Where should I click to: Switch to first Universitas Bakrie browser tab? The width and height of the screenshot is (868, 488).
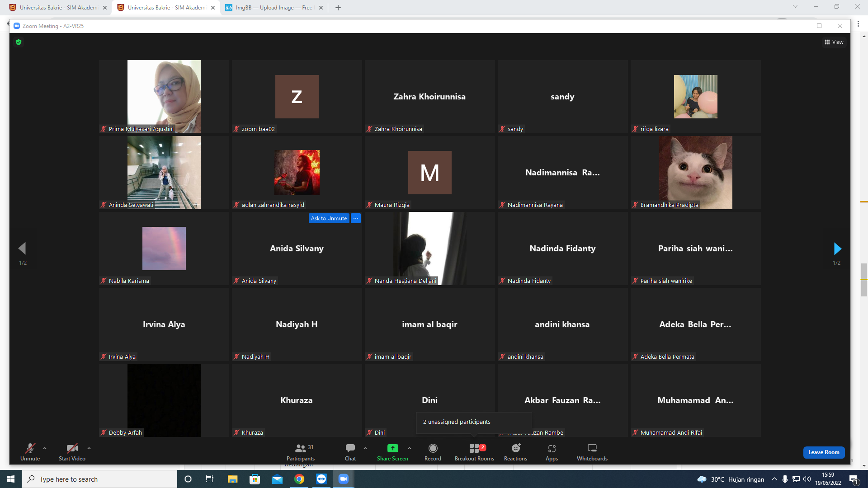tap(59, 8)
